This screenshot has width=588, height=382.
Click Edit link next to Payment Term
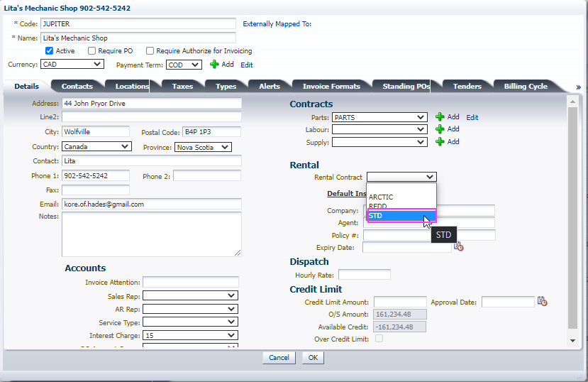(x=246, y=65)
